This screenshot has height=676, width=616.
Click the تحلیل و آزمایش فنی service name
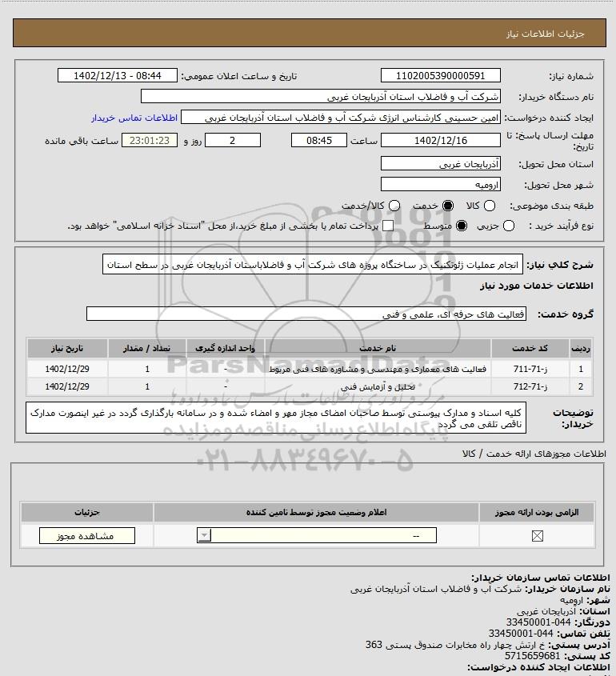click(x=378, y=386)
